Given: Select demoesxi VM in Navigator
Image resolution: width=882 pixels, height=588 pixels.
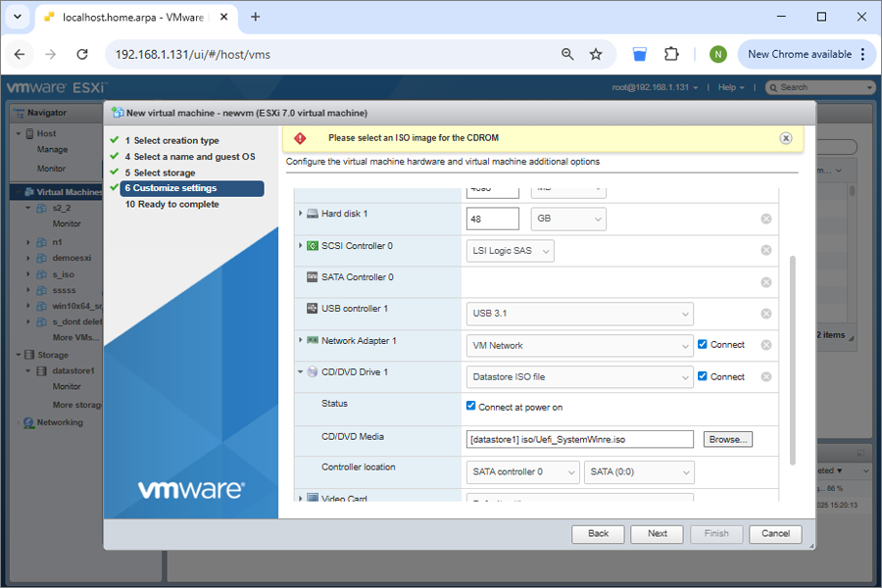Looking at the screenshot, I should click(72, 259).
